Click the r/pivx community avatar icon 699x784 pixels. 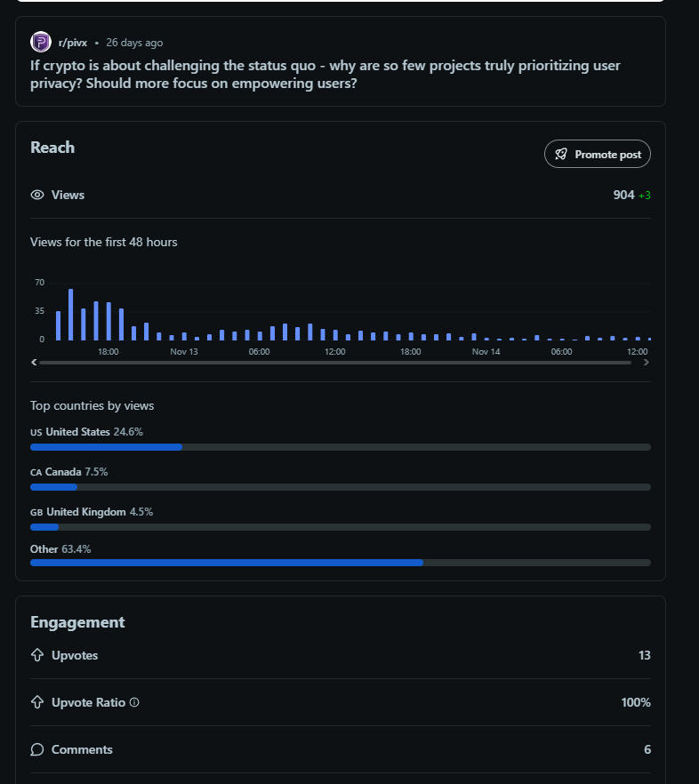click(41, 42)
